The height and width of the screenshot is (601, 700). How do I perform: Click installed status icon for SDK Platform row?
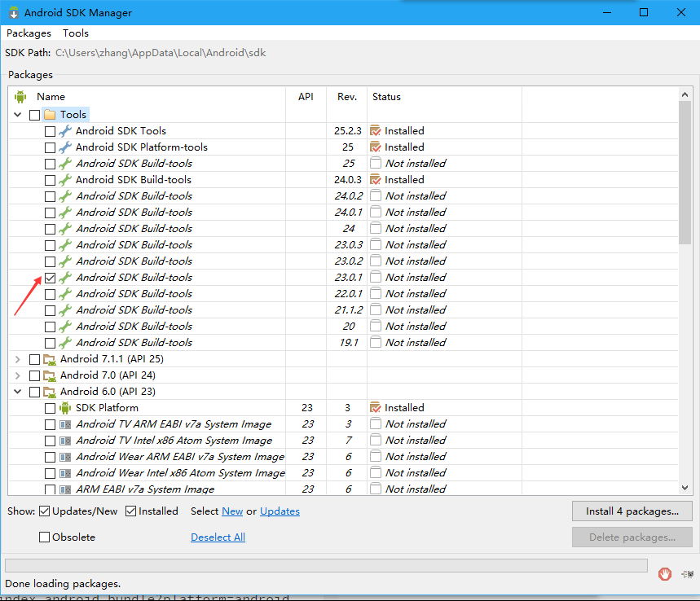tap(376, 408)
